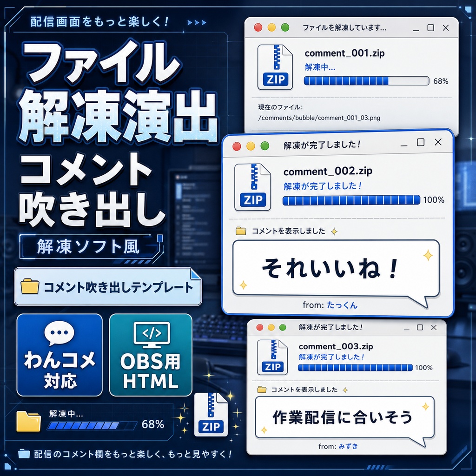Image resolution: width=476 pixels, height=476 pixels.
Task: Click the blue 解凍中... status under comment_001.zip
Action: click(x=320, y=67)
